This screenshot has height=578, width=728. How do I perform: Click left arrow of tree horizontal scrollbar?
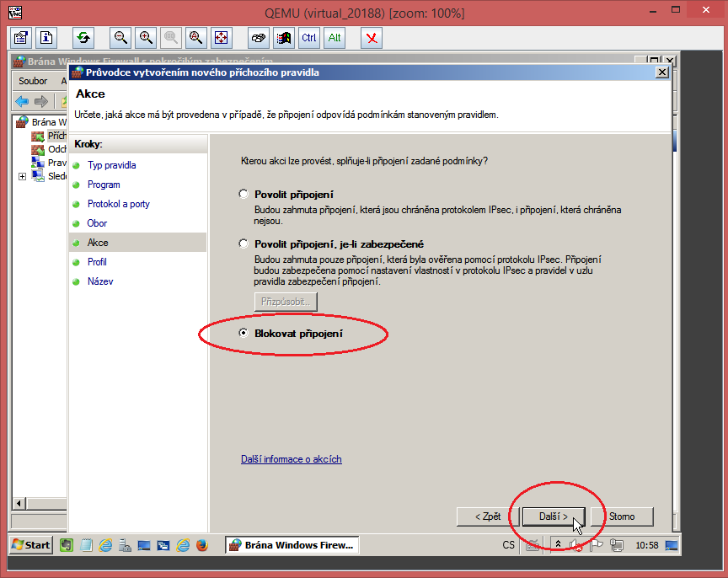pos(19,503)
